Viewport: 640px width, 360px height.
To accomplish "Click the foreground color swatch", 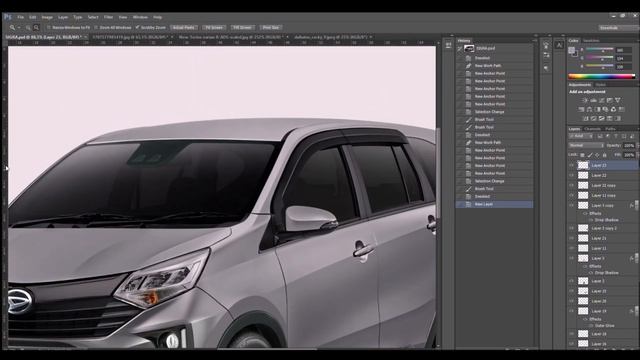I will tap(571, 50).
